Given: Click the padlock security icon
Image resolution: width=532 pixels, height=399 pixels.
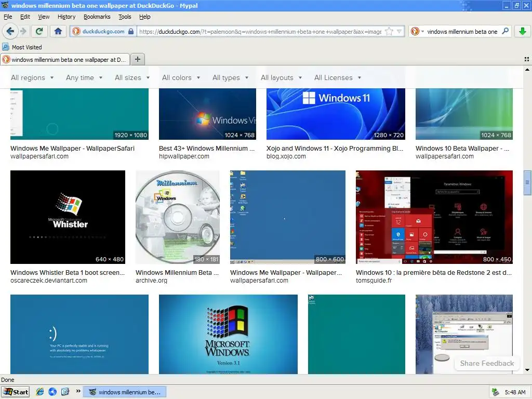Looking at the screenshot, I should [x=131, y=32].
